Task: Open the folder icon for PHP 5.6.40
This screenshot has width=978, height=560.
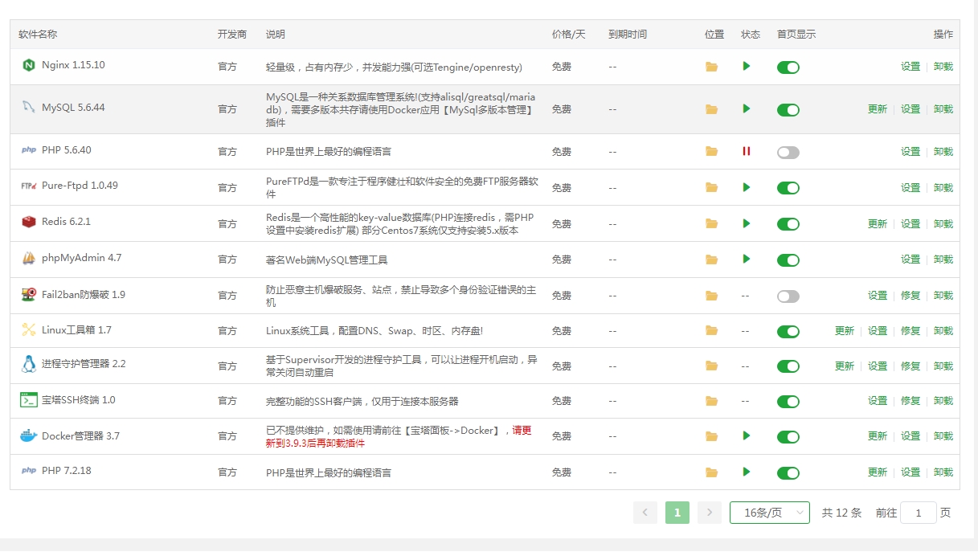Action: point(711,151)
